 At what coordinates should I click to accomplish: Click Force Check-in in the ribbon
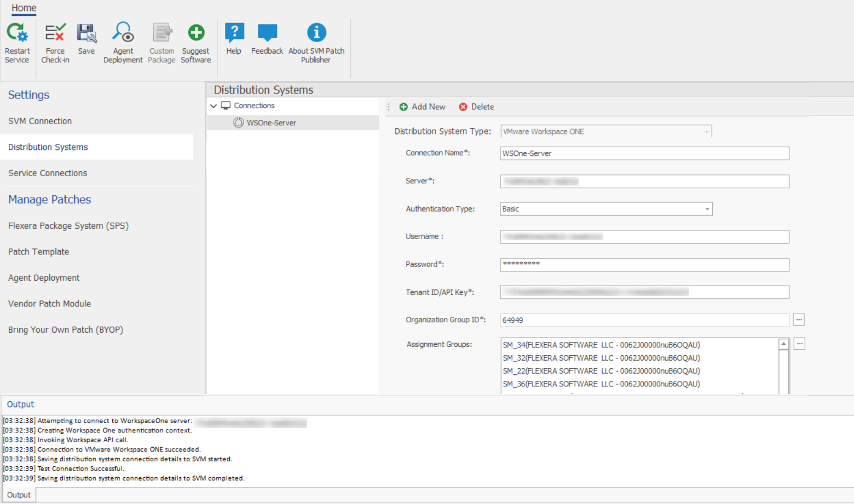coord(55,34)
